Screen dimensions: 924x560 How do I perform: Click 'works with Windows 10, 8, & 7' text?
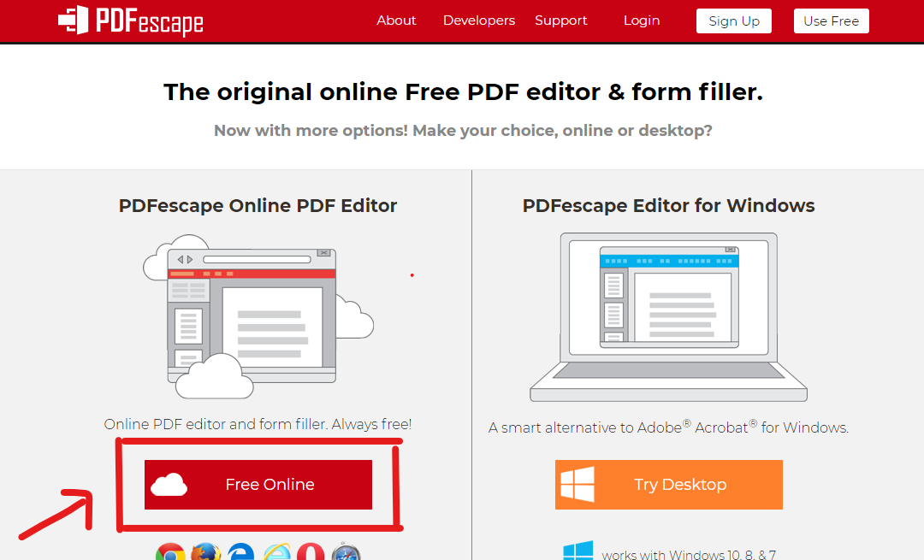pyautogui.click(x=688, y=554)
